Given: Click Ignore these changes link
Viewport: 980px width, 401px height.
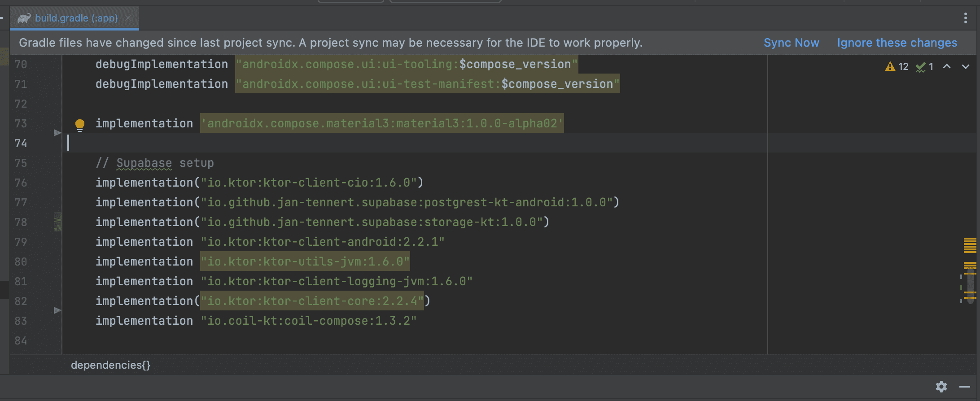Looking at the screenshot, I should pos(897,43).
